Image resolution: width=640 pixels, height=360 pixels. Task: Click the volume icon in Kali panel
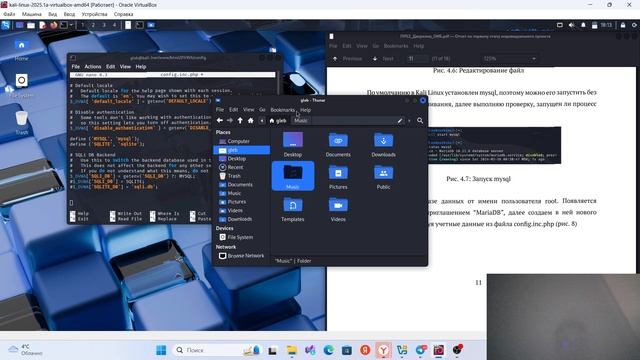click(x=571, y=25)
